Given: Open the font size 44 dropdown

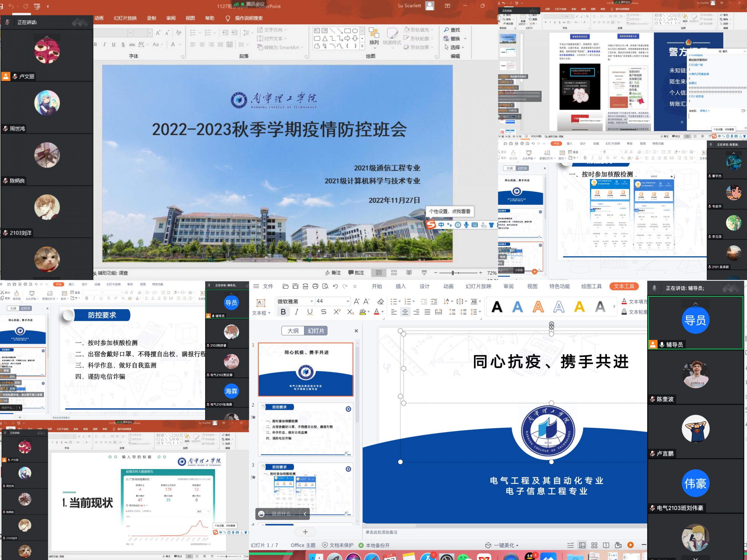Looking at the screenshot, I should click(x=348, y=301).
